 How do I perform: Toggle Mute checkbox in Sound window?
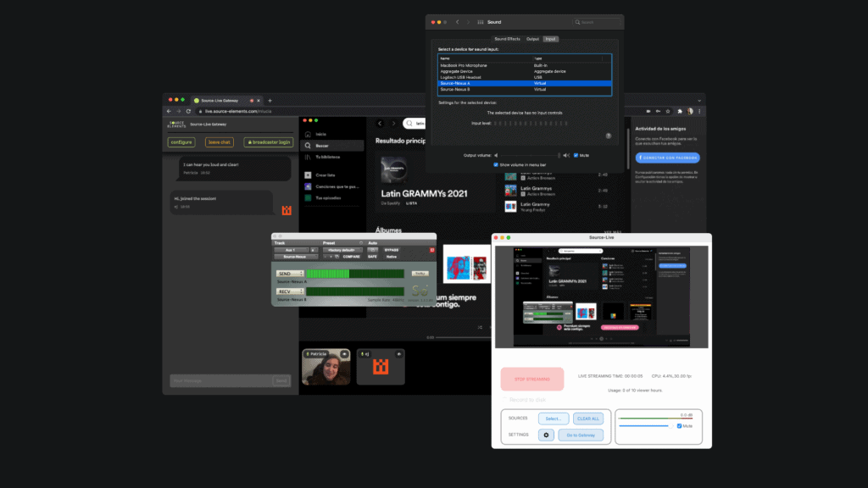(576, 156)
